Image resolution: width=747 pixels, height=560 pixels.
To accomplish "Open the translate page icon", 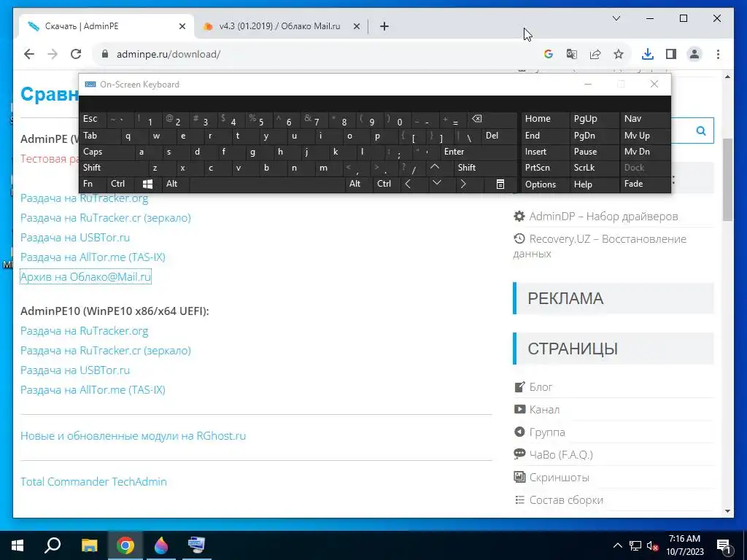I will (x=572, y=54).
